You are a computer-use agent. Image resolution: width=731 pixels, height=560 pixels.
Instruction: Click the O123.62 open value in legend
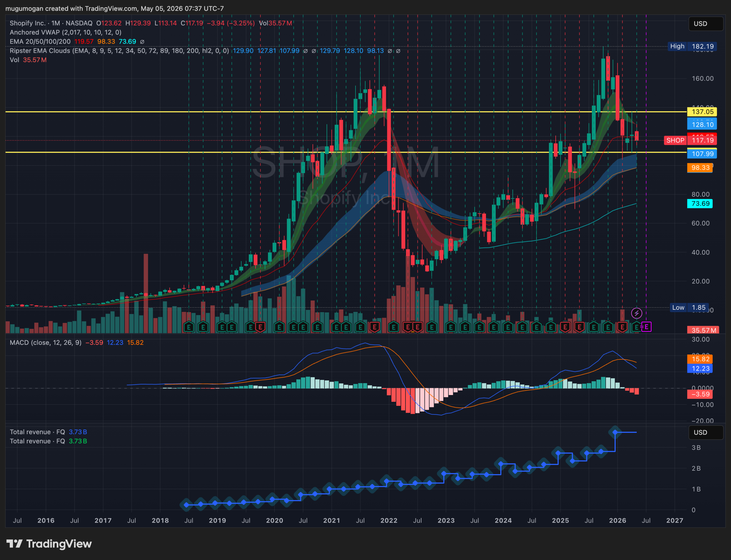click(109, 23)
